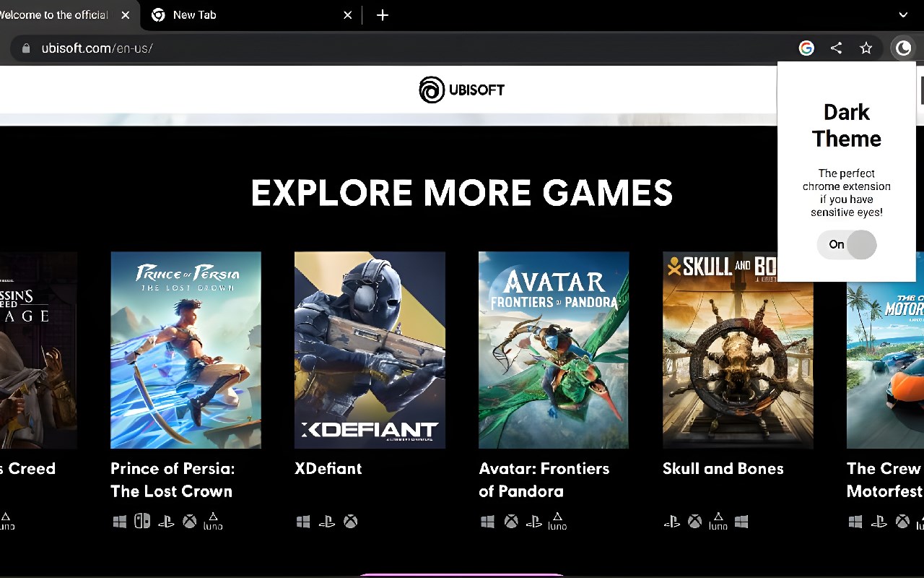Bookmark this page with the star icon

tap(866, 48)
